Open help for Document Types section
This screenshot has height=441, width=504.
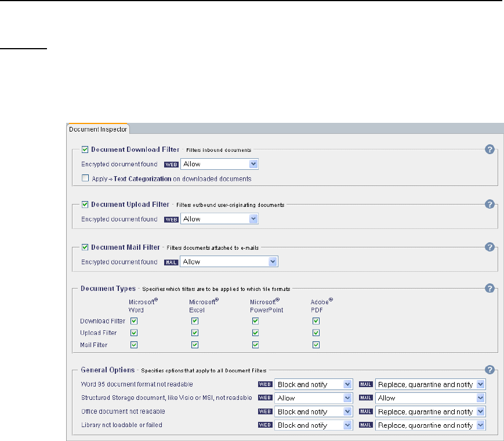(490, 288)
